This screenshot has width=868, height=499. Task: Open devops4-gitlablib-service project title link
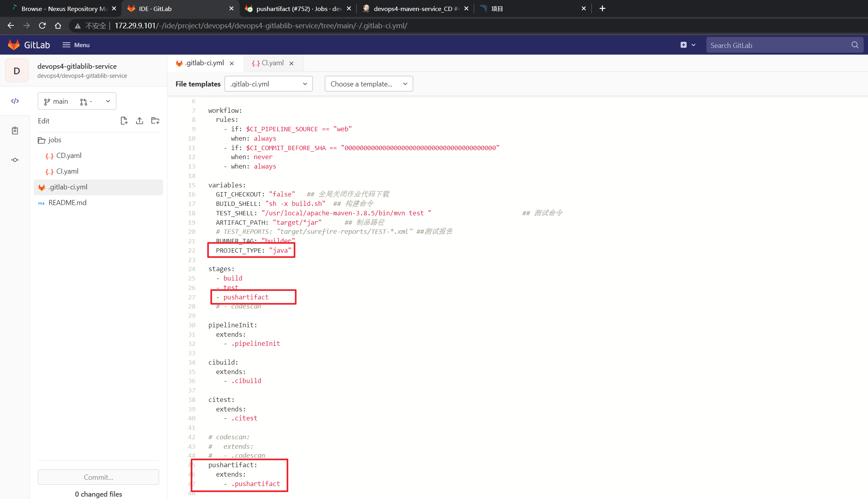(77, 66)
